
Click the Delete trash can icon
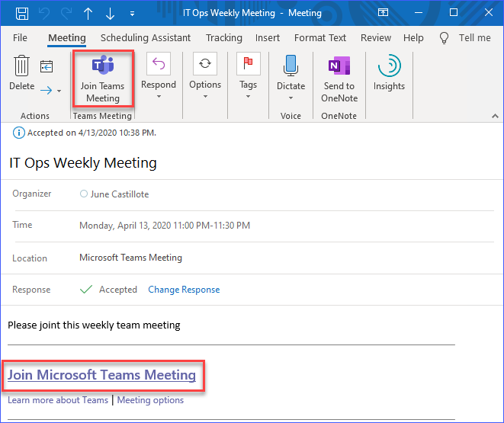click(x=21, y=66)
